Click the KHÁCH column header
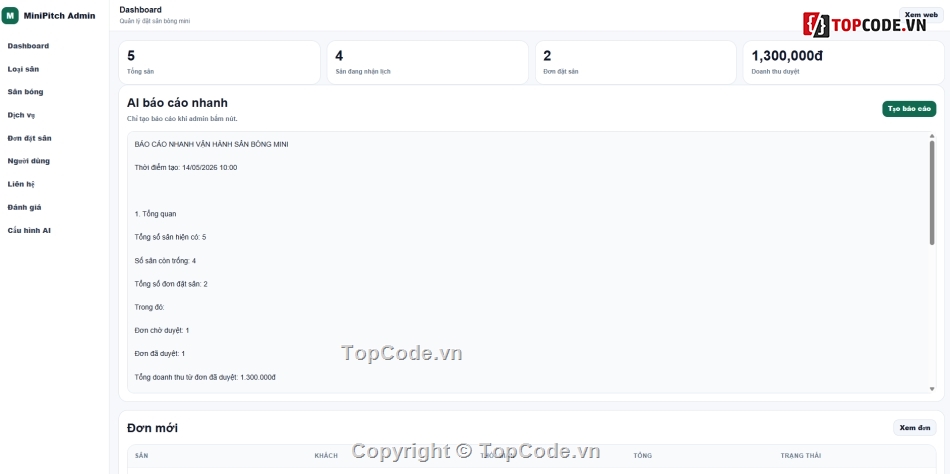This screenshot has width=950, height=474. 326,456
